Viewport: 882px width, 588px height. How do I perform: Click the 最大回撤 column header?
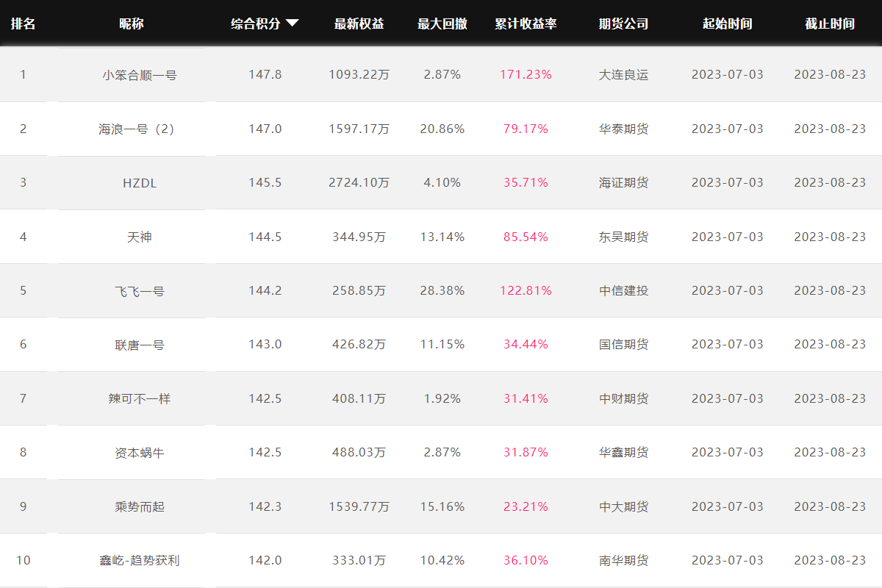442,24
